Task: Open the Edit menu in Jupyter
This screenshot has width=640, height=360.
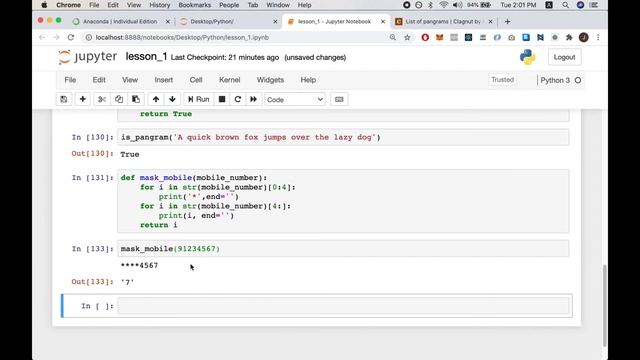Action: 99,80
